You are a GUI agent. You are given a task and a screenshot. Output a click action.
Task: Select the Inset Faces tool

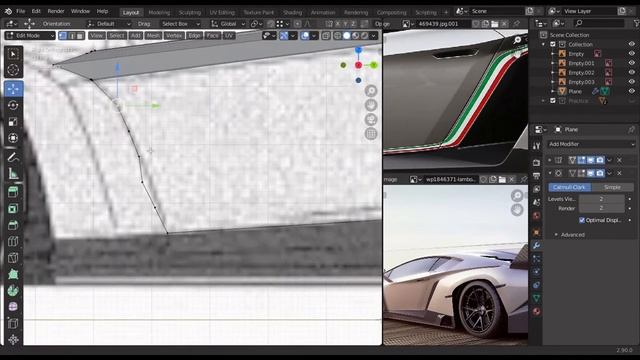click(13, 209)
